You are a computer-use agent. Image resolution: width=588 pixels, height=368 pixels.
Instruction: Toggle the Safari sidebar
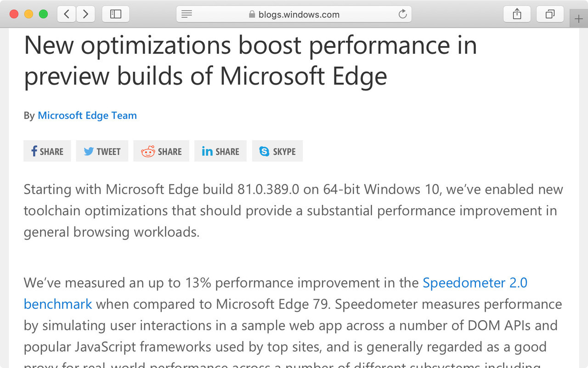116,14
